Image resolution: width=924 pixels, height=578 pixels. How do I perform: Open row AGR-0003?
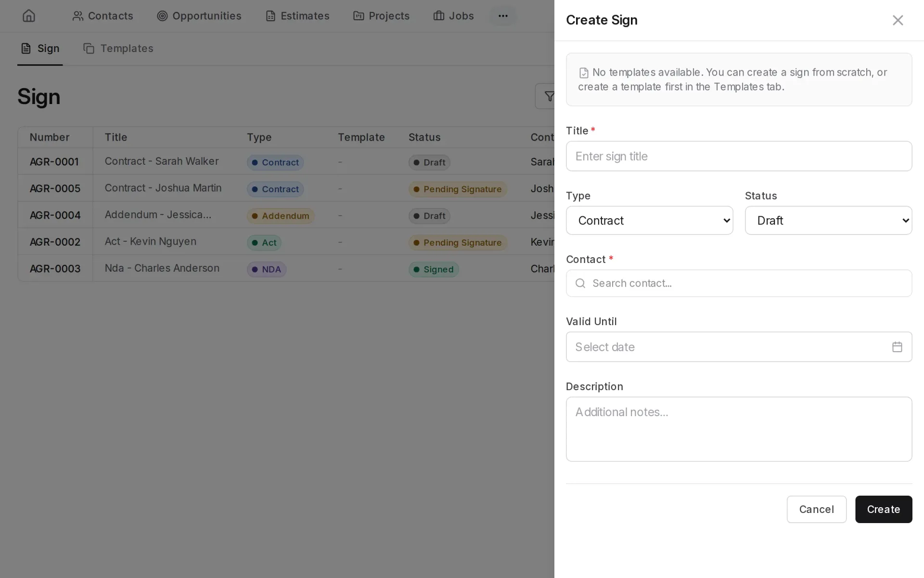coord(286,268)
